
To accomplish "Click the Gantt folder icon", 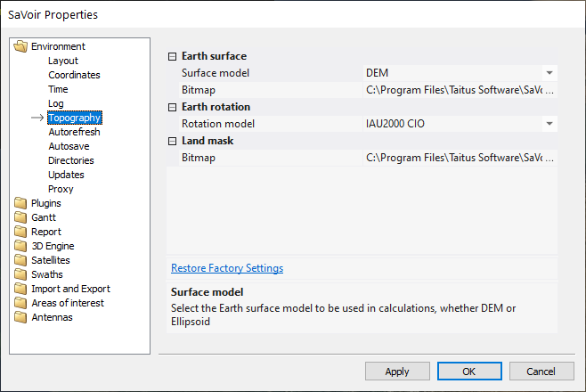I will pyautogui.click(x=21, y=217).
